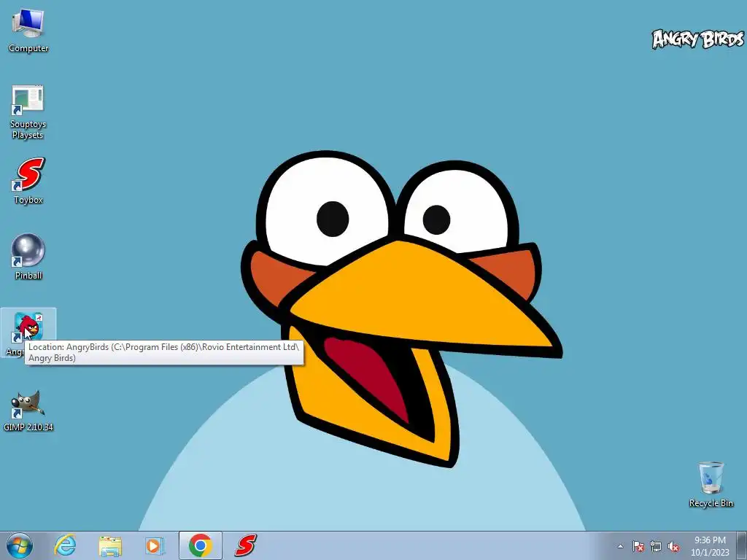Select the GIMP 2.10.34 shortcut
The height and width of the screenshot is (560, 747).
point(28,411)
